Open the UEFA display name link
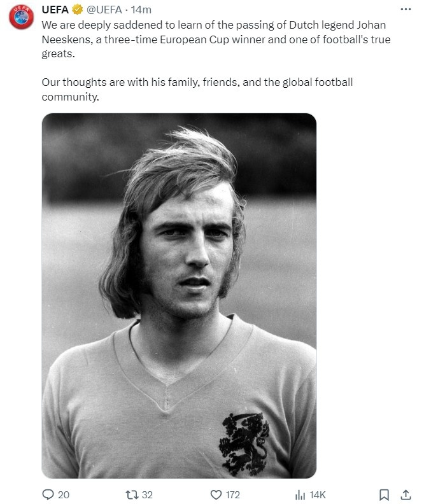This screenshot has height=504, width=424. point(55,10)
